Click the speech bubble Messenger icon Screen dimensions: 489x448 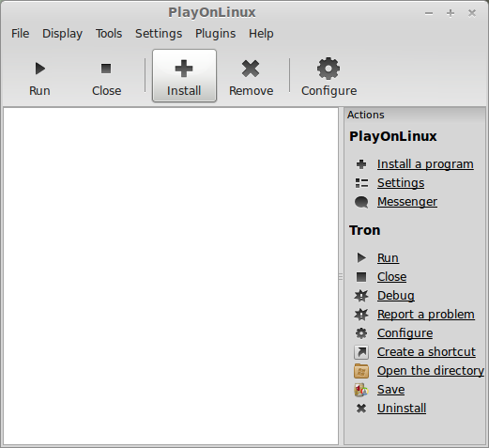pyautogui.click(x=361, y=202)
